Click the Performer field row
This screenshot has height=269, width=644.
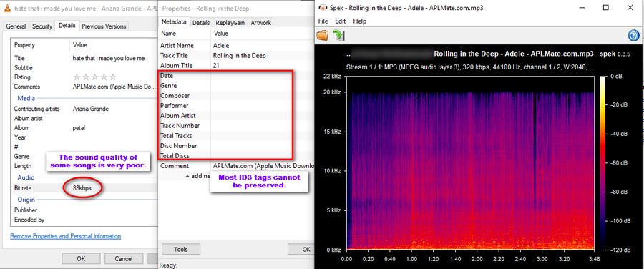click(x=237, y=106)
